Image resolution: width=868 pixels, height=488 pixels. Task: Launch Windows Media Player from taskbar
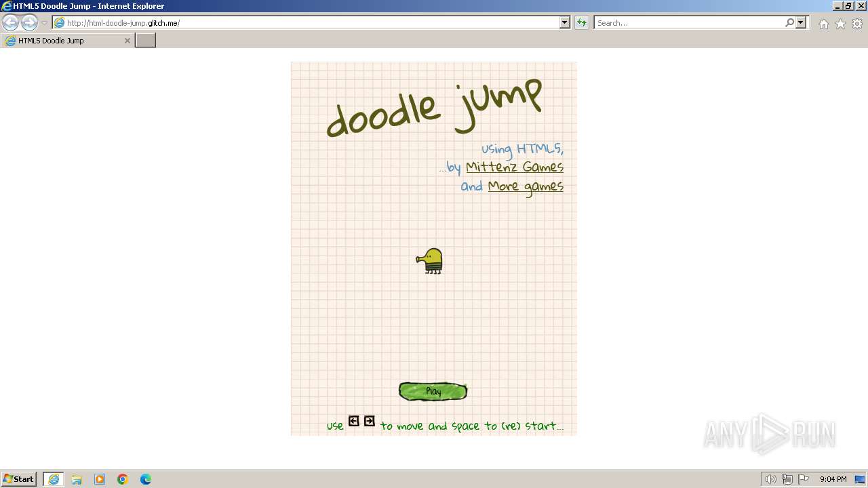tap(100, 479)
